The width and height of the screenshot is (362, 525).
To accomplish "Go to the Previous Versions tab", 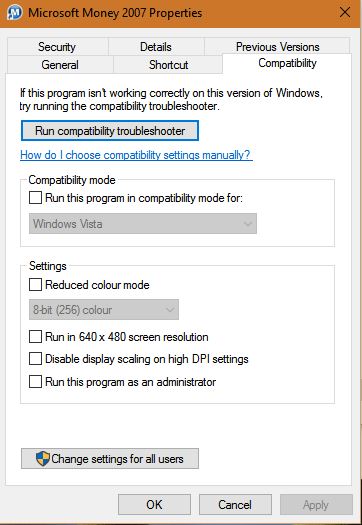I will coord(278,47).
